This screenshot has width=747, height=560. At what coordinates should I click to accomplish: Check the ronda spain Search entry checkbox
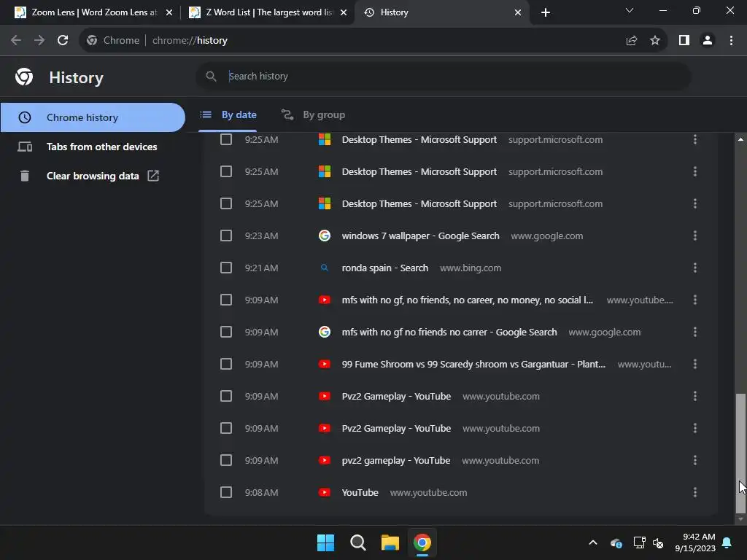(226, 268)
